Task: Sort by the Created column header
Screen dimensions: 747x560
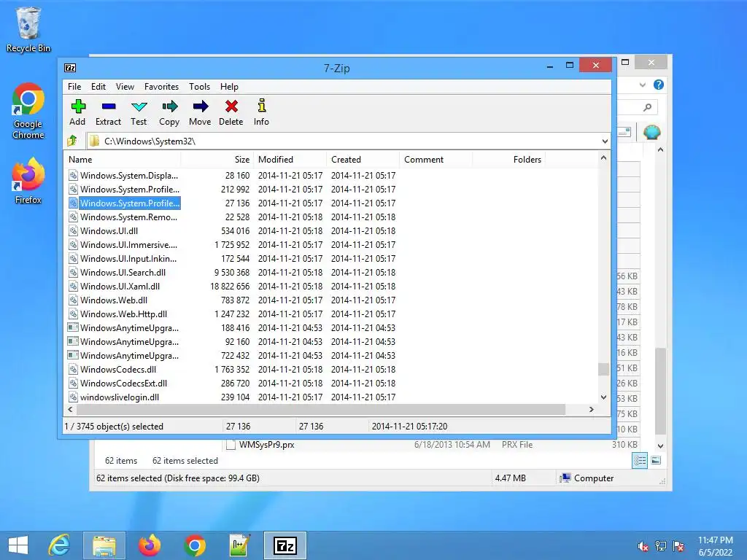Action: 363,160
